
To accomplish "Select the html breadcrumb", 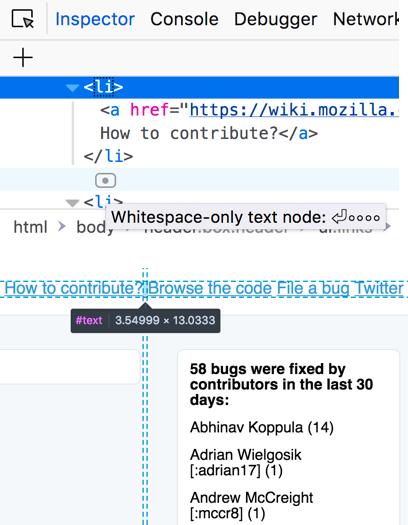I will tap(30, 227).
